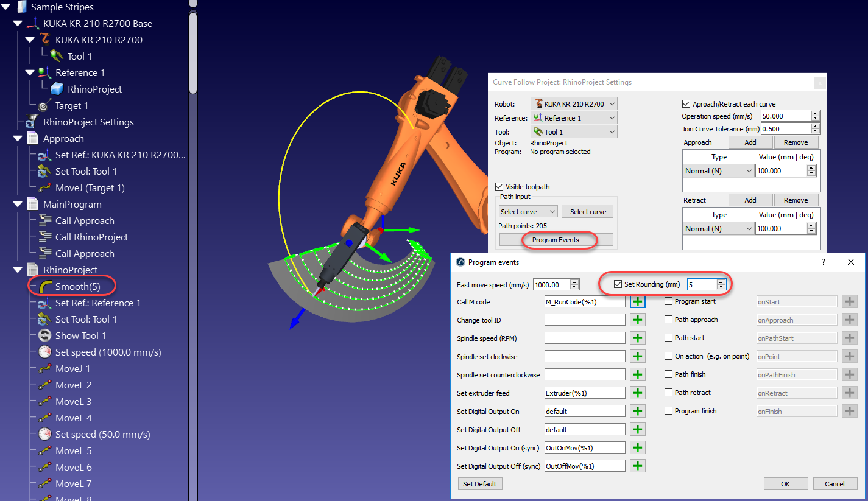Select the MoveJ (Target 1) tree item
Viewport: 868px width, 501px height.
90,188
